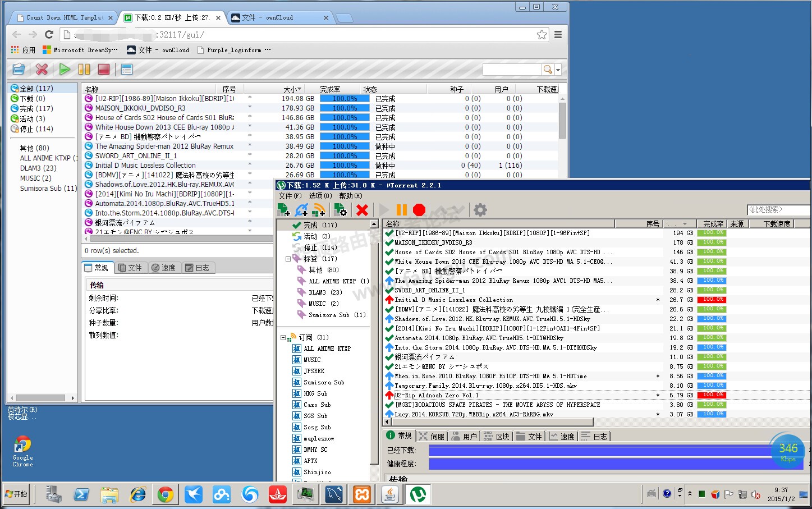Screen dimensions: 812x509
Task: Click the bookmark star in Chrome address bar
Action: pyautogui.click(x=542, y=35)
